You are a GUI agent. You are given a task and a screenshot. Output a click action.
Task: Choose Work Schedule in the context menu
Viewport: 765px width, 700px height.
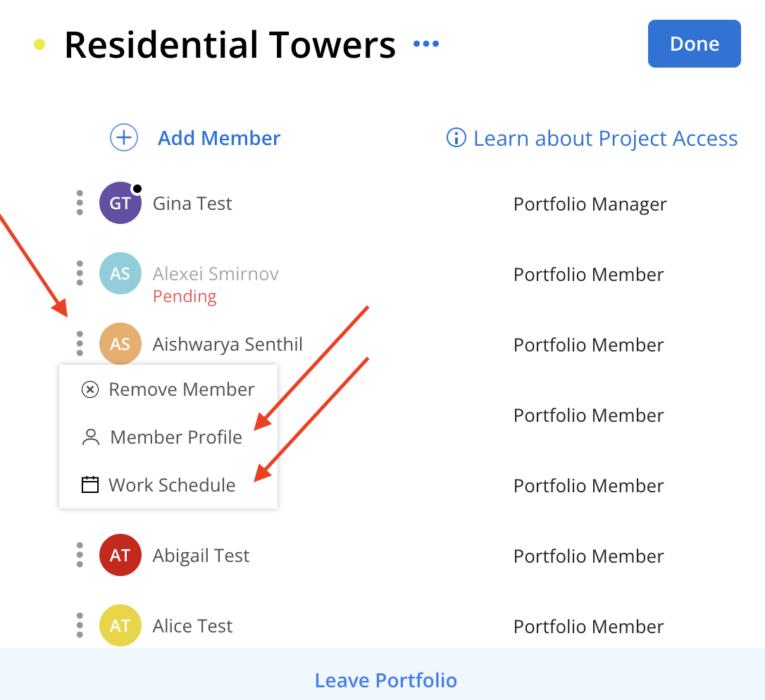168,485
